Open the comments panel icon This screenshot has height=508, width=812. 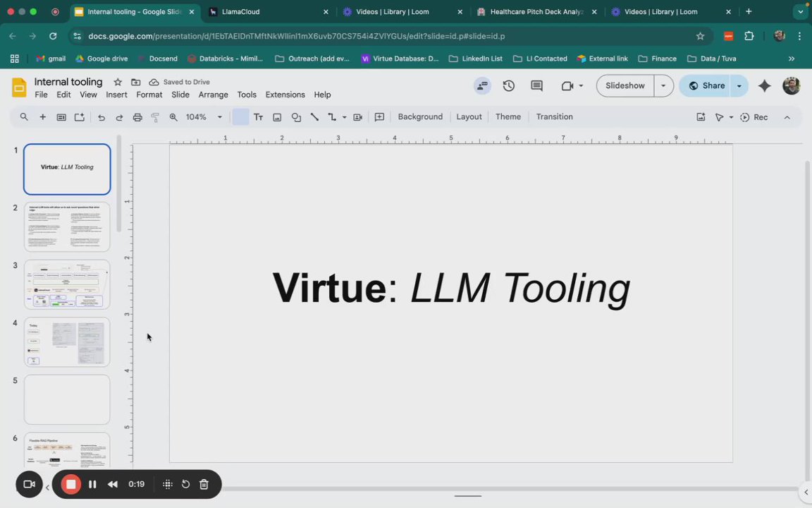[536, 85]
